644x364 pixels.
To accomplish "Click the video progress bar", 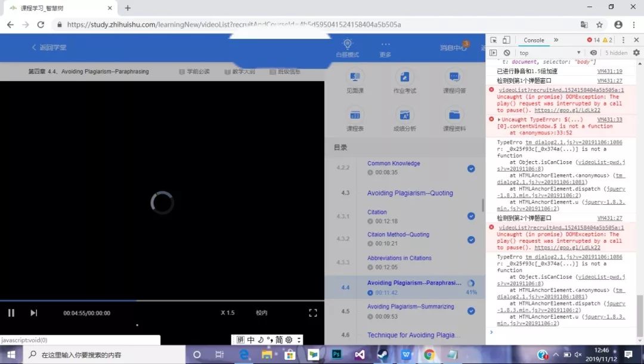I will [161, 297].
